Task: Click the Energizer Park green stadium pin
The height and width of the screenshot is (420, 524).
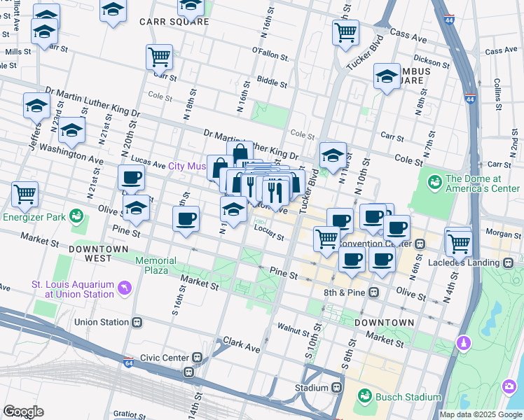Action: [76, 216]
